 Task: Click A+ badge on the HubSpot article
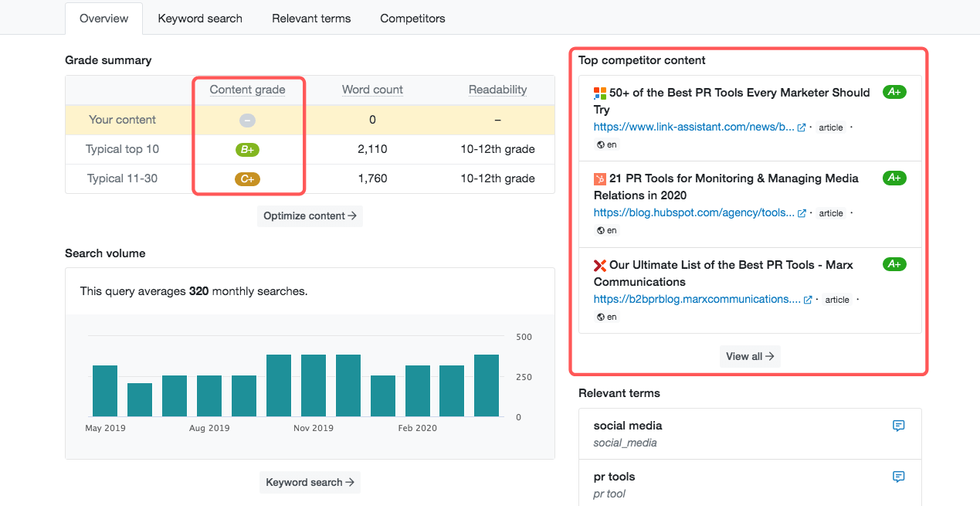[x=894, y=178]
